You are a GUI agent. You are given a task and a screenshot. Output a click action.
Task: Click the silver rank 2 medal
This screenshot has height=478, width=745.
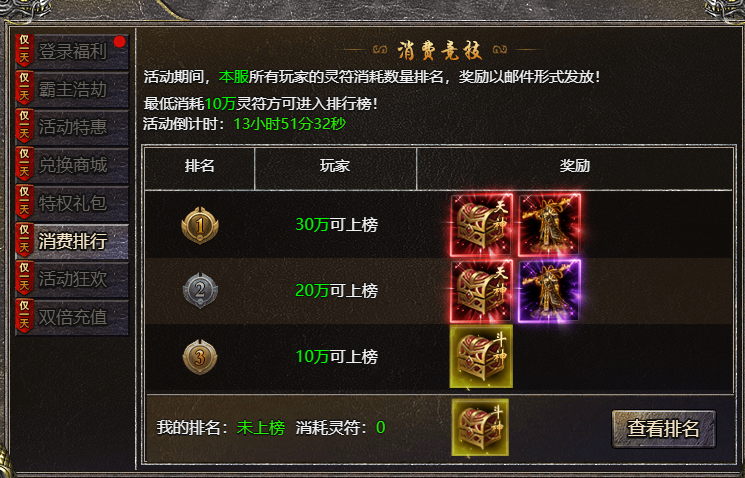[x=200, y=290]
